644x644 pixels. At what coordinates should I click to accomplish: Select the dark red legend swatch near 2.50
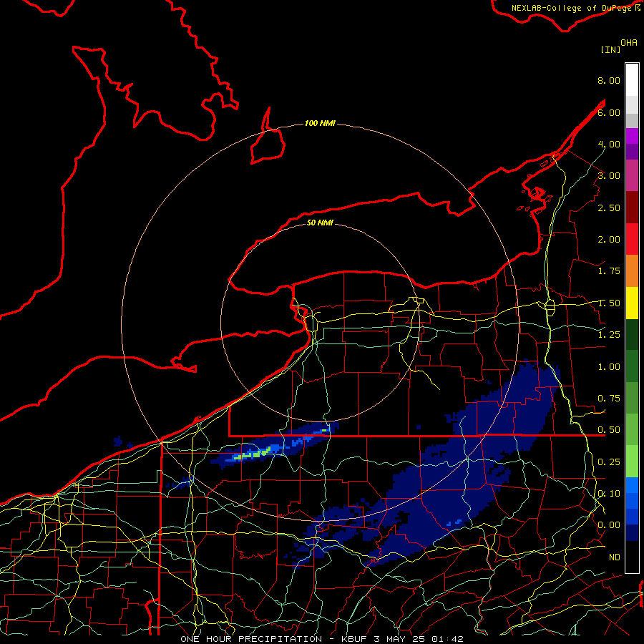(x=632, y=208)
